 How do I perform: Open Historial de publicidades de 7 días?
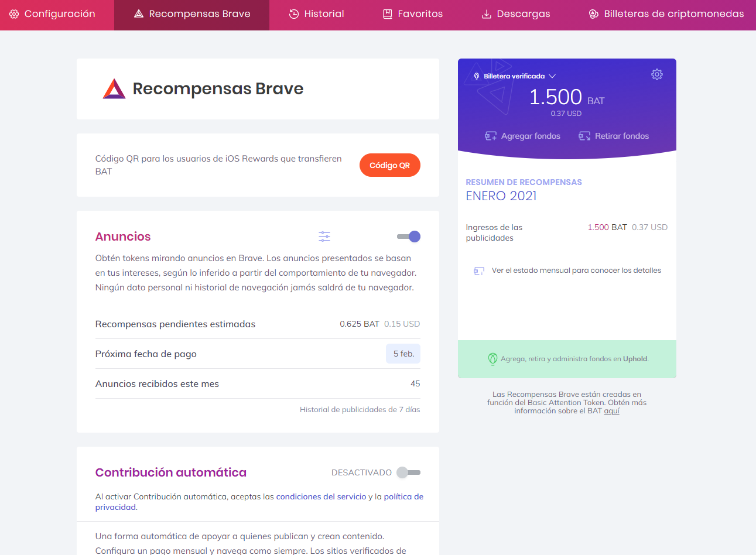(360, 410)
